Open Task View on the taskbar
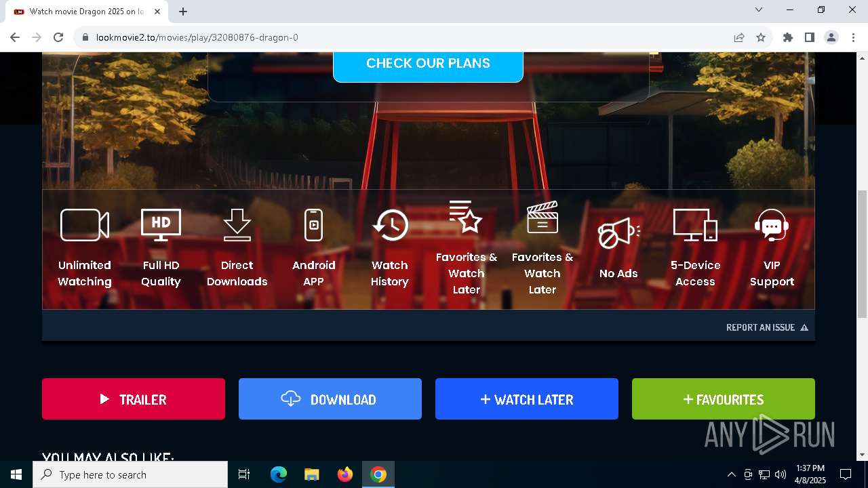Screen dimensions: 868x488 pyautogui.click(x=244, y=474)
